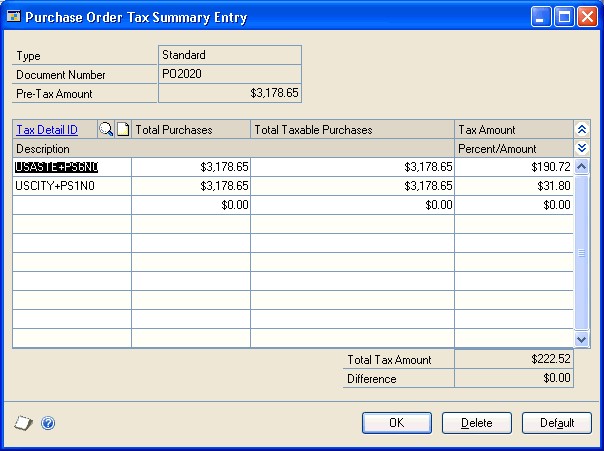Close the Purchase Order Tax Summary window
This screenshot has width=604, height=451.
click(587, 17)
